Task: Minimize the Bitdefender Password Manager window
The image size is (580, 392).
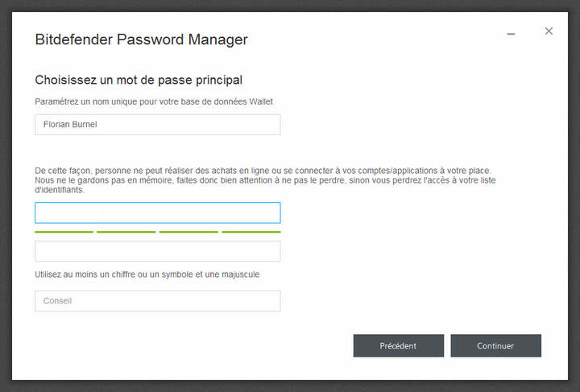Action: [x=511, y=34]
